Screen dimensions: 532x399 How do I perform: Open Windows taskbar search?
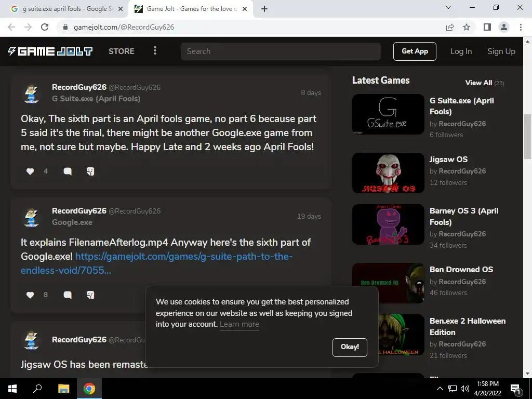point(37,389)
